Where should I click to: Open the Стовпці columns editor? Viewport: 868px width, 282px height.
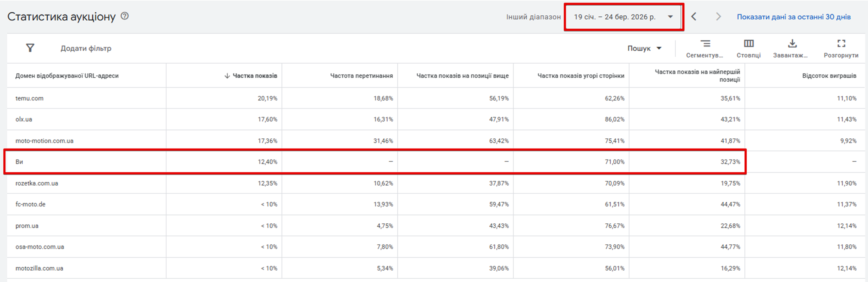coord(748,48)
